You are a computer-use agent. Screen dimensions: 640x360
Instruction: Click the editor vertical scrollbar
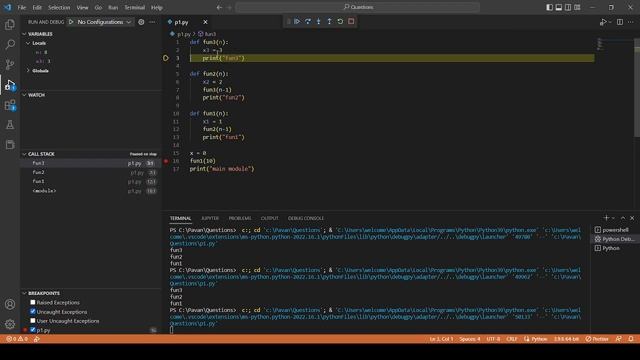pyautogui.click(x=637, y=88)
